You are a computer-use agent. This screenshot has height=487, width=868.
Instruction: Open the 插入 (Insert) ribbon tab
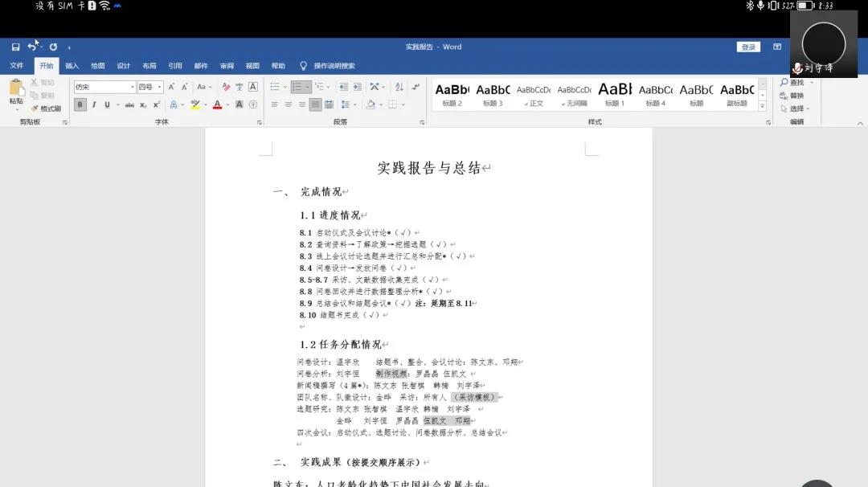coord(72,66)
